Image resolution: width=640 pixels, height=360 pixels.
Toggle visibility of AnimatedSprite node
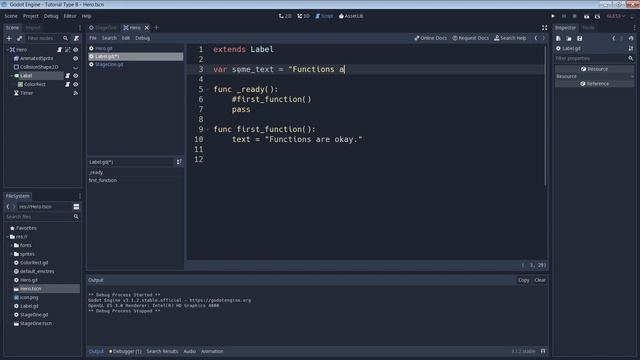point(76,58)
